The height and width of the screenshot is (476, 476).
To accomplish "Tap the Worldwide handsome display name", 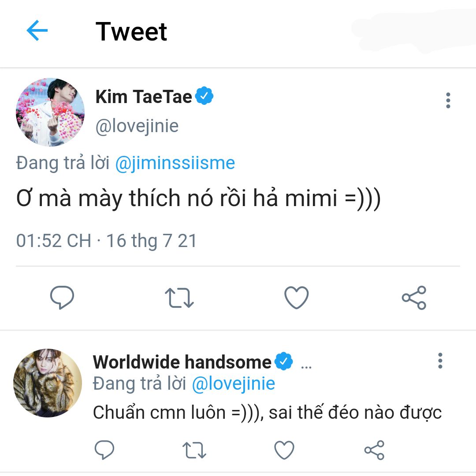I will [182, 362].
